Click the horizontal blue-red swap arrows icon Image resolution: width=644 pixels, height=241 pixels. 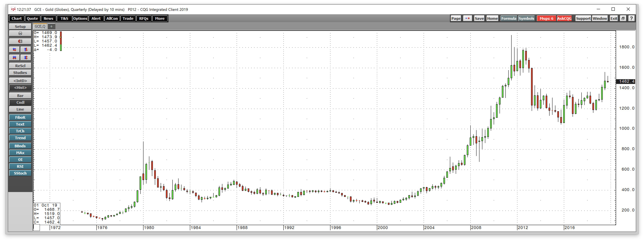14,49
